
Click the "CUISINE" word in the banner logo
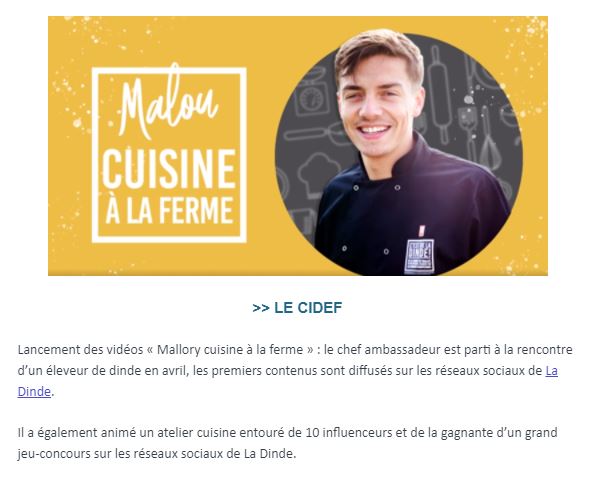169,169
